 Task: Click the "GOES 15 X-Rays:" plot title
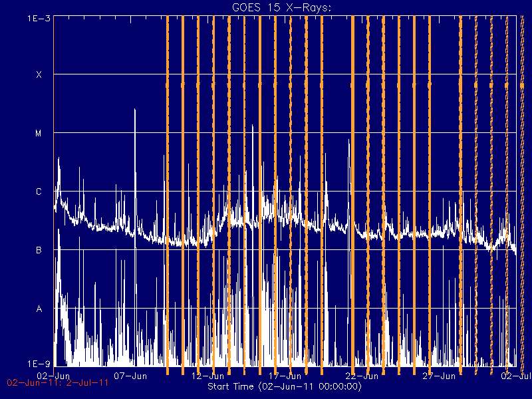click(x=281, y=7)
